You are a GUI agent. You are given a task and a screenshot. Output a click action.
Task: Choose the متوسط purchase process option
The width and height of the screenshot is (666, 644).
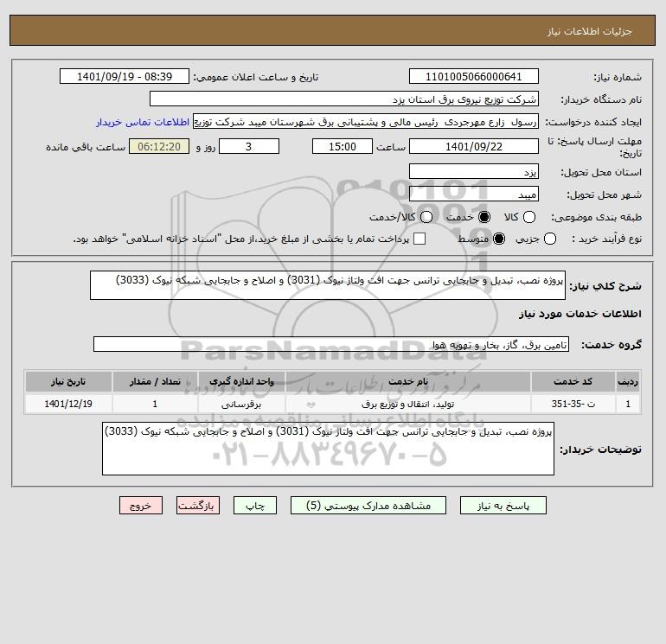[x=499, y=239]
